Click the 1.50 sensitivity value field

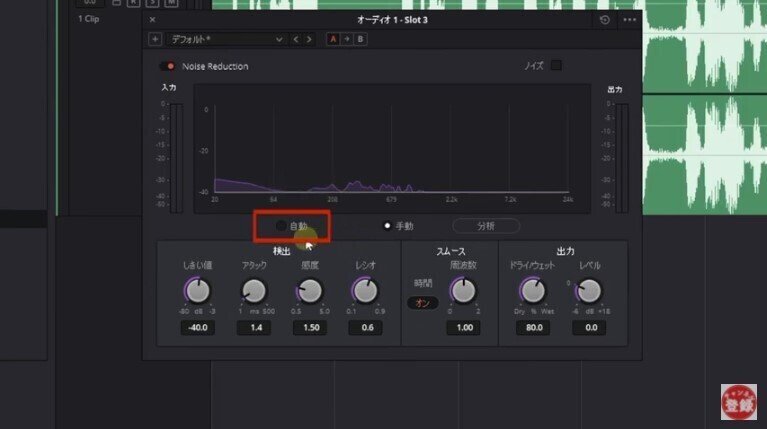pyautogui.click(x=310, y=327)
